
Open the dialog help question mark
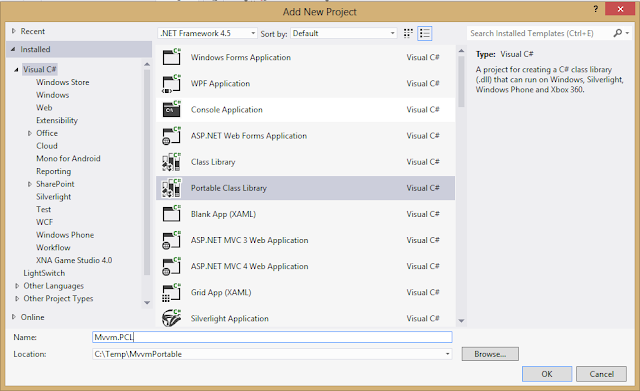pyautogui.click(x=596, y=9)
